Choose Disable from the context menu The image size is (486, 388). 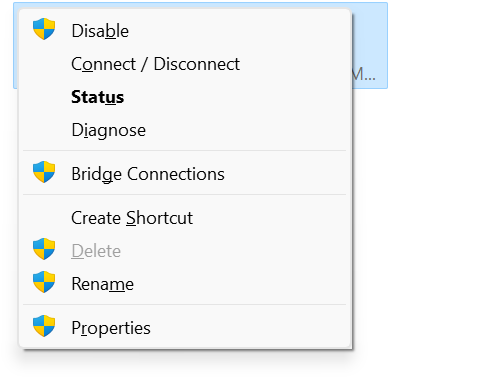pyautogui.click(x=100, y=31)
